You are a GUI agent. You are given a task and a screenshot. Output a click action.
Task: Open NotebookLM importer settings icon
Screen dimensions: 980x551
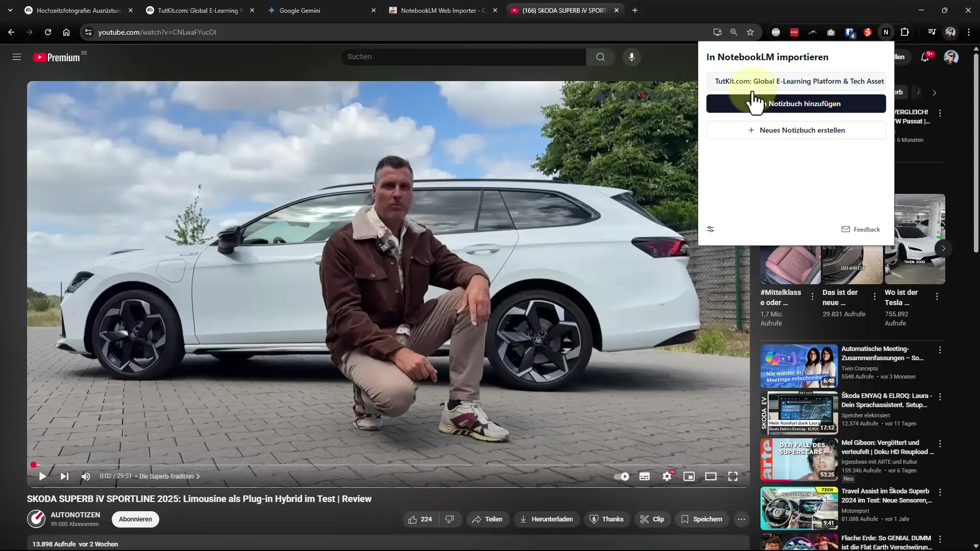tap(710, 230)
